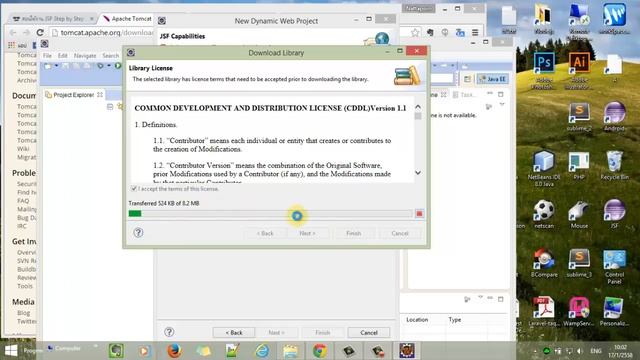
Task: Open volume control in system tray
Action: point(580,351)
